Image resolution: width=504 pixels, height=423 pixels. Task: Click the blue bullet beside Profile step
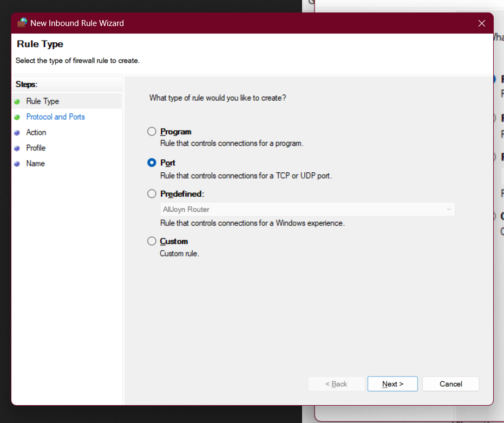[x=17, y=148]
